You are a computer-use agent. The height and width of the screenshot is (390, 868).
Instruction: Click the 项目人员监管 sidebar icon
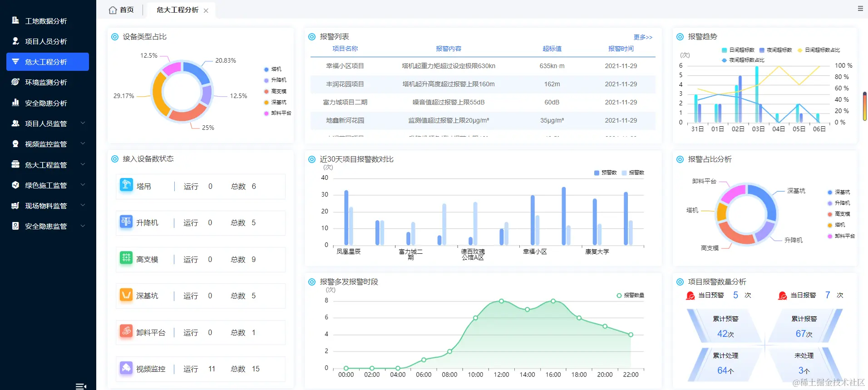(15, 123)
